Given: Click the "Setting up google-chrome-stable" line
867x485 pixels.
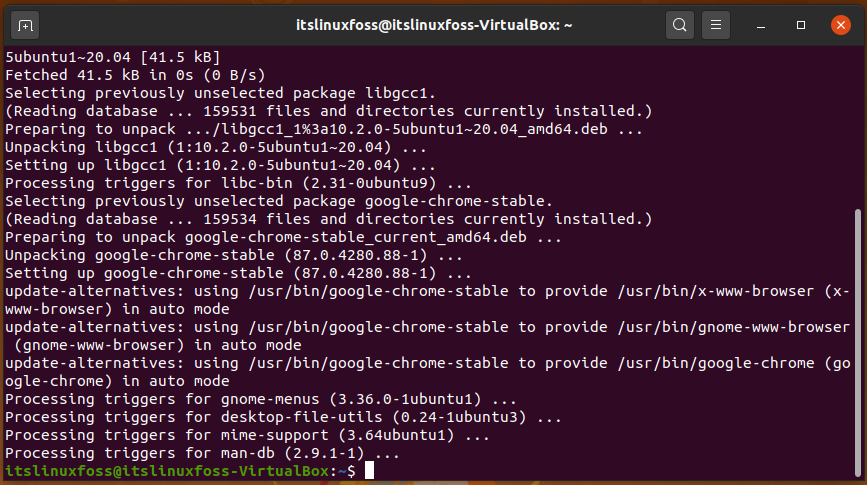Looking at the screenshot, I should point(238,273).
